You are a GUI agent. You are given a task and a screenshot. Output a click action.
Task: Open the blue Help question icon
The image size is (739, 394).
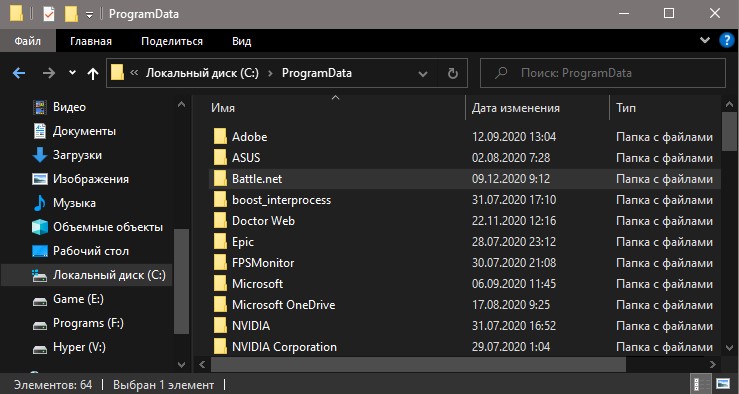click(x=726, y=41)
